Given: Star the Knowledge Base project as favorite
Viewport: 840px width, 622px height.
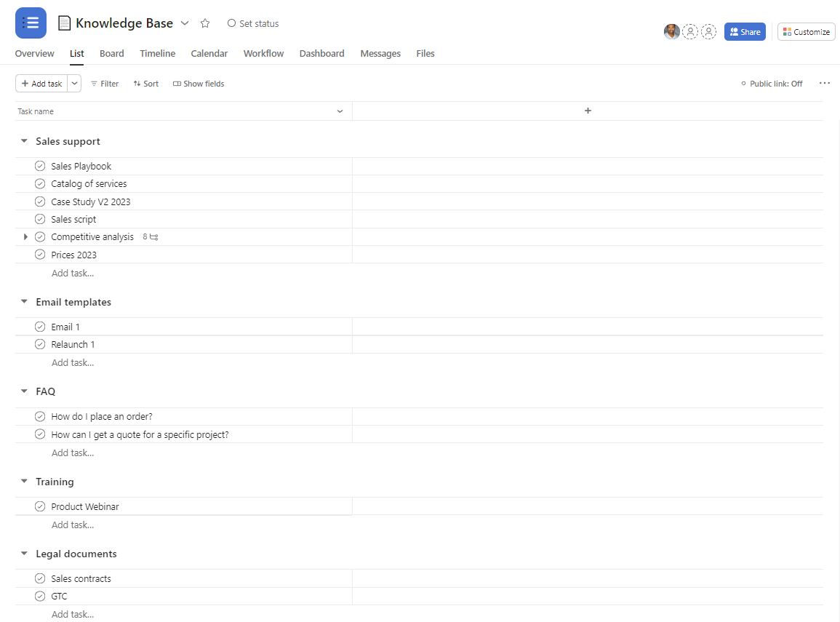Looking at the screenshot, I should point(205,23).
